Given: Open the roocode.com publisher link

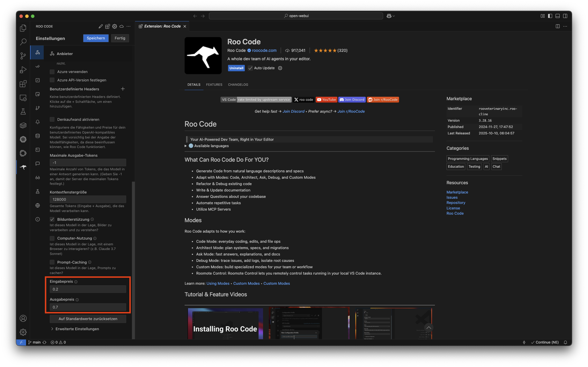Looking at the screenshot, I should click(x=264, y=50).
